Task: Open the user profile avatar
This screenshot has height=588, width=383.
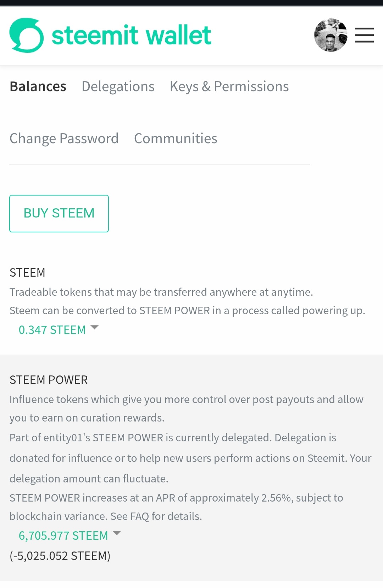Action: coord(331,35)
